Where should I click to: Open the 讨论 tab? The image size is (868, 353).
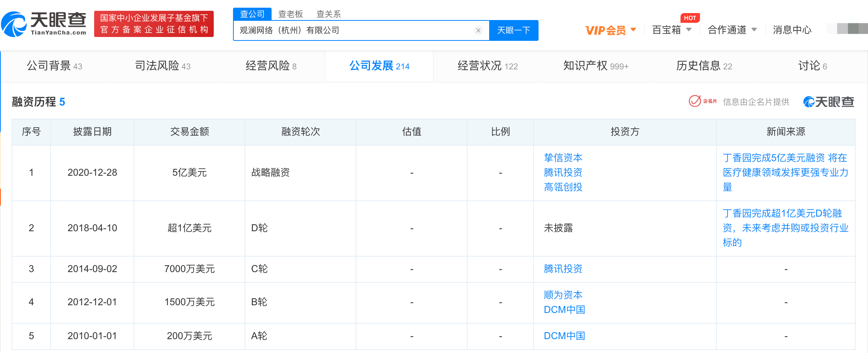[x=812, y=66]
